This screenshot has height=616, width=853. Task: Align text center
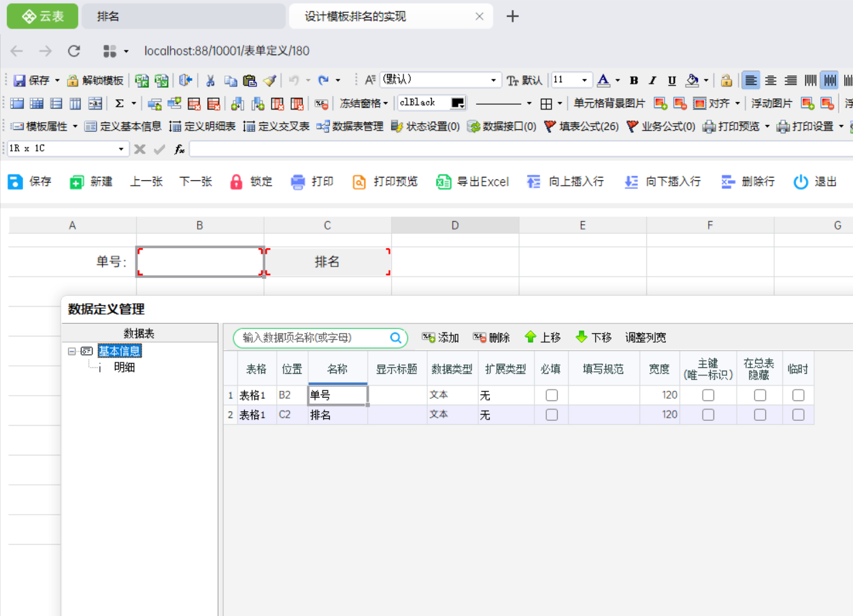[x=771, y=80]
